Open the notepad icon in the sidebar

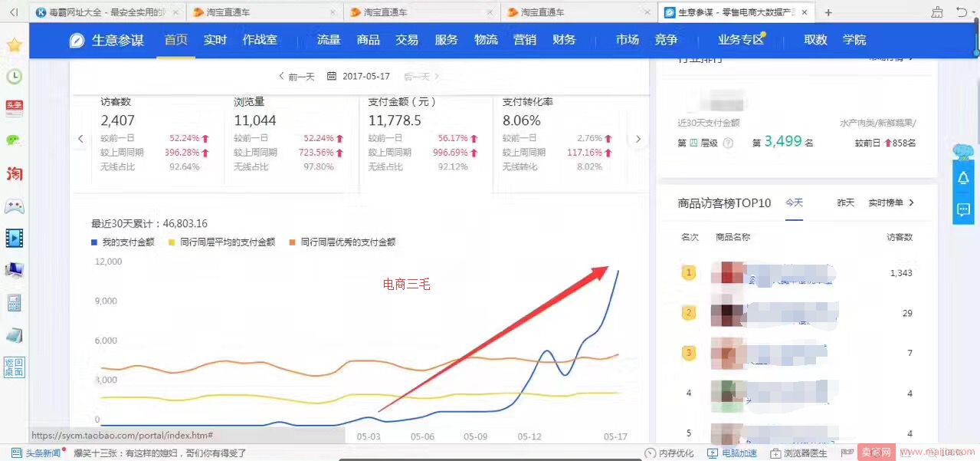tap(14, 335)
